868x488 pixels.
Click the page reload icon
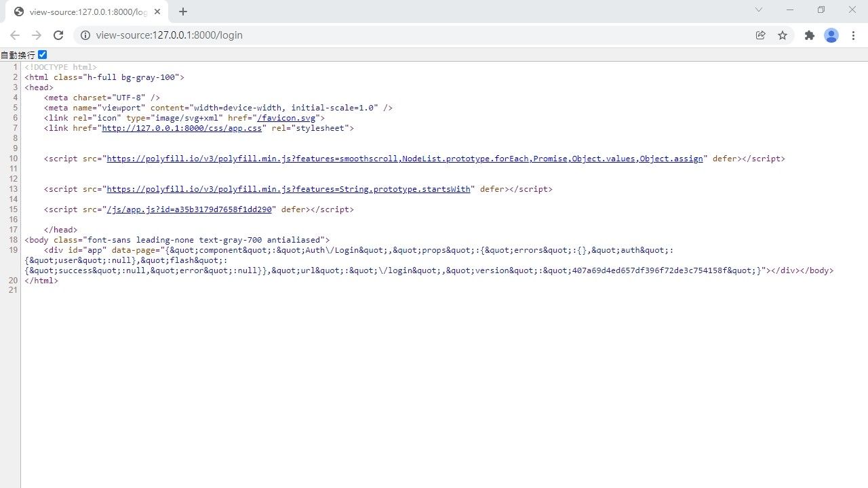[58, 35]
